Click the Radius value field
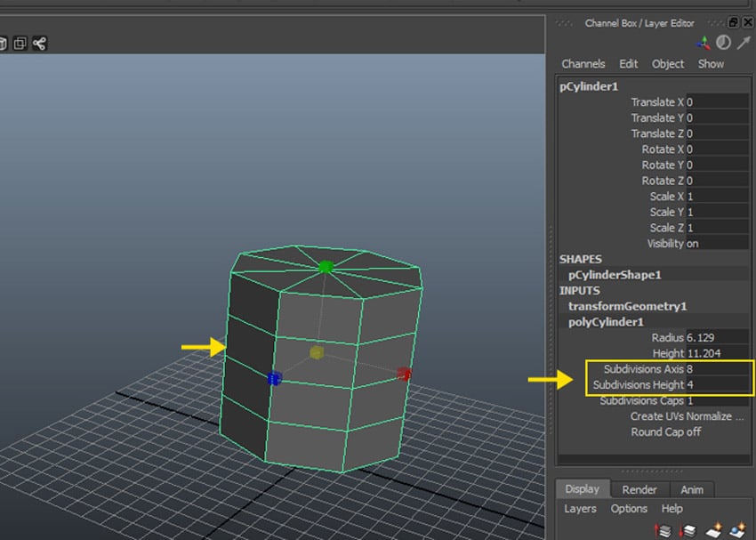This screenshot has width=756, height=540. click(x=717, y=338)
